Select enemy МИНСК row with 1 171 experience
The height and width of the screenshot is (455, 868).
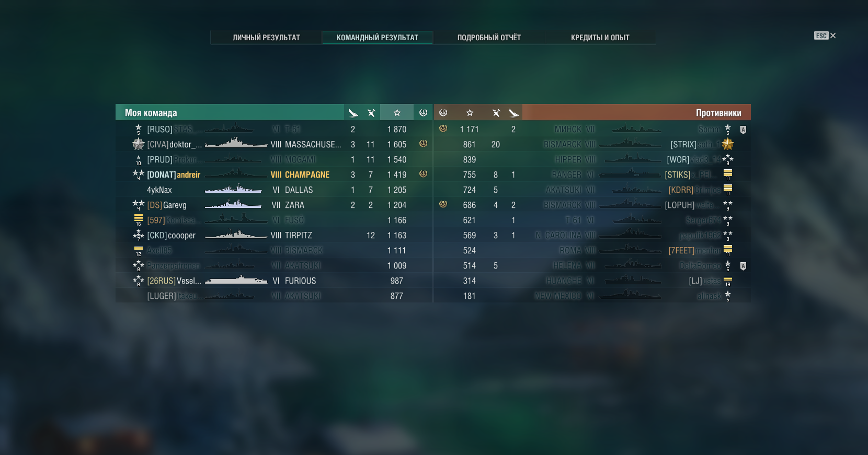click(592, 129)
